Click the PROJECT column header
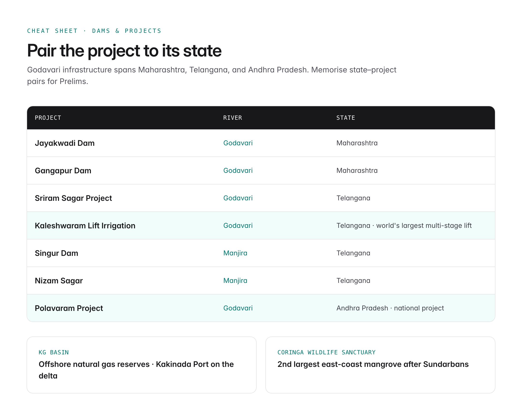This screenshot has height=420, width=522. (48, 118)
